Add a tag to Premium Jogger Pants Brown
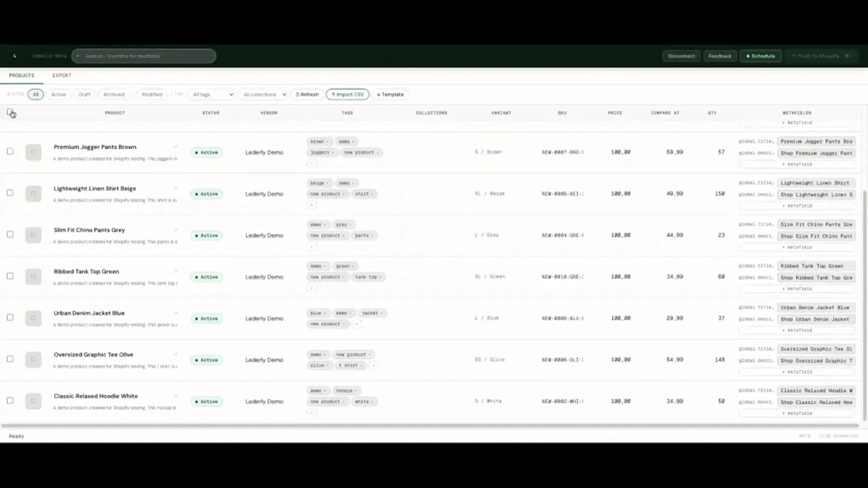 (311, 163)
